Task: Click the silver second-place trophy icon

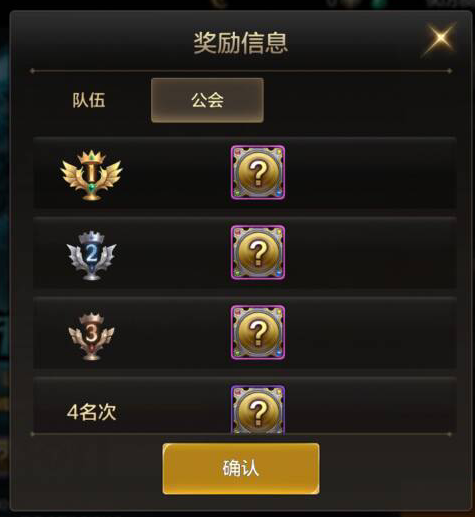Action: click(x=91, y=255)
